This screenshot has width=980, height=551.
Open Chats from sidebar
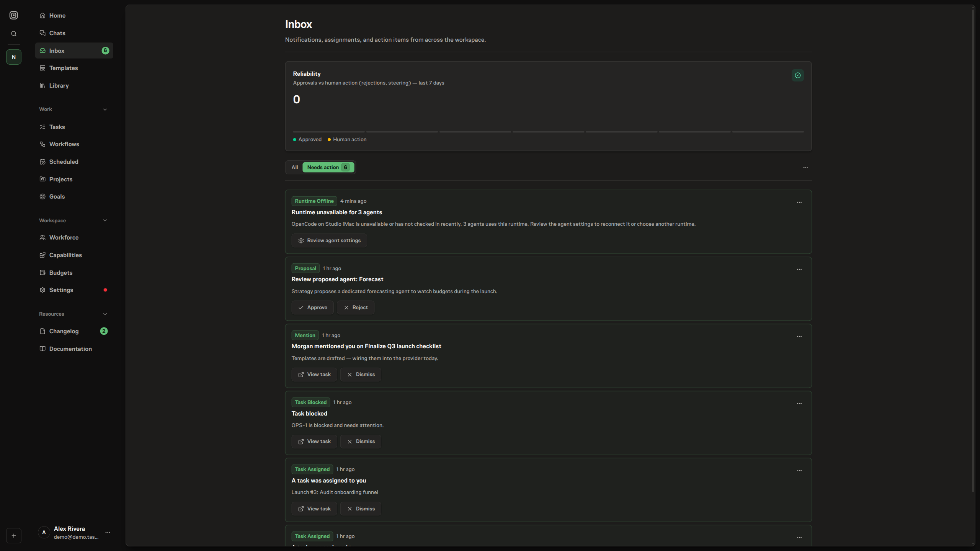(x=74, y=33)
